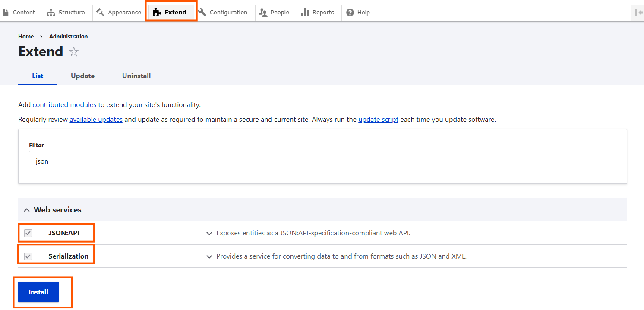Click the Extend puzzle piece icon
The height and width of the screenshot is (310, 644).
coord(157,13)
